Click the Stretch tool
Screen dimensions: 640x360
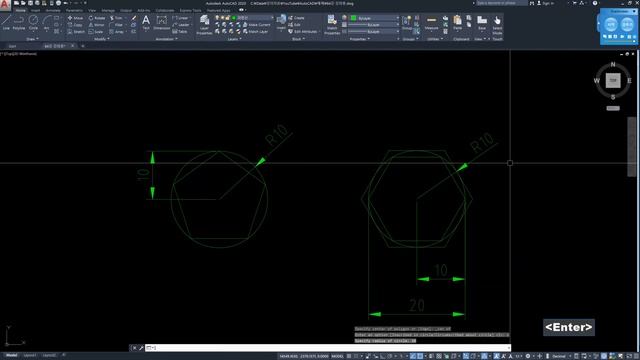tap(76, 31)
